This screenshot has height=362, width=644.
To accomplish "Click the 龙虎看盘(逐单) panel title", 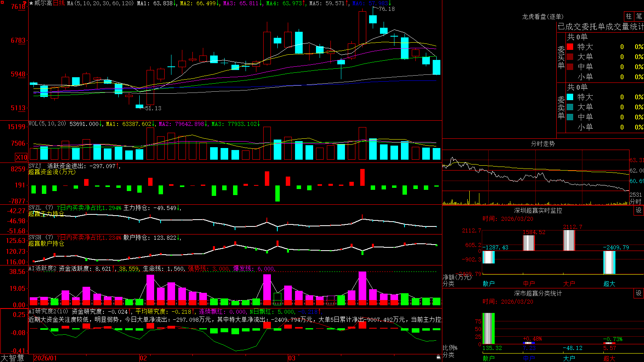I will coord(543,16).
